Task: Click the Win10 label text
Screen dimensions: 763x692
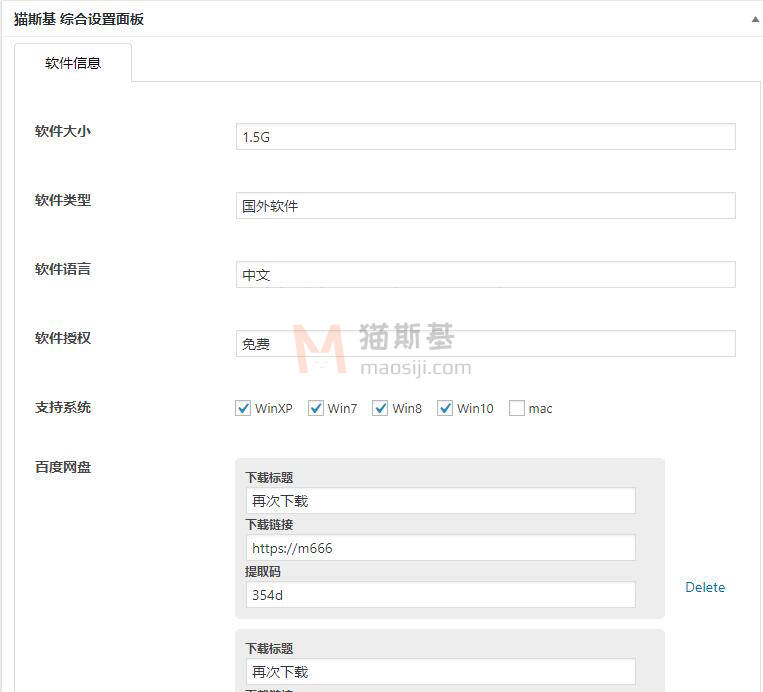Action: (475, 408)
